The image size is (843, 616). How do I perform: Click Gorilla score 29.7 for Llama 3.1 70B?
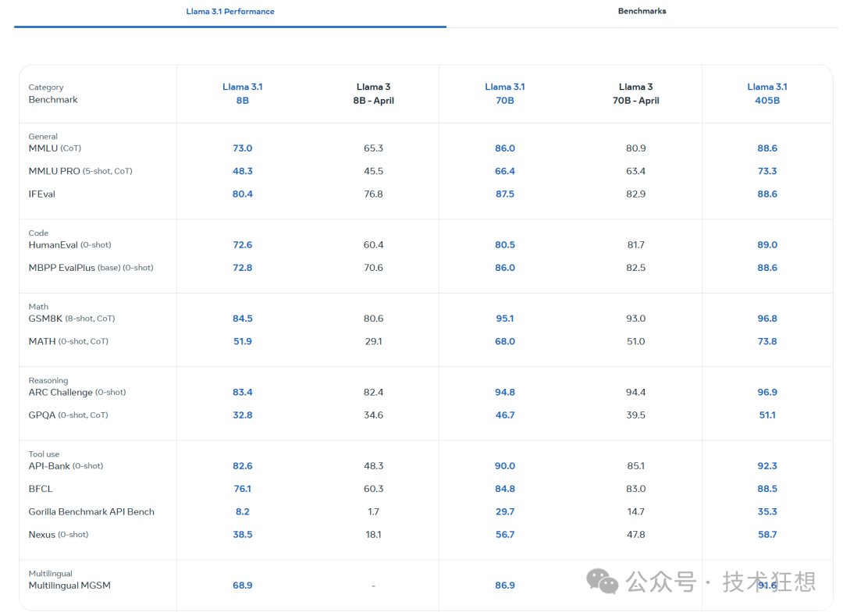pyautogui.click(x=505, y=511)
